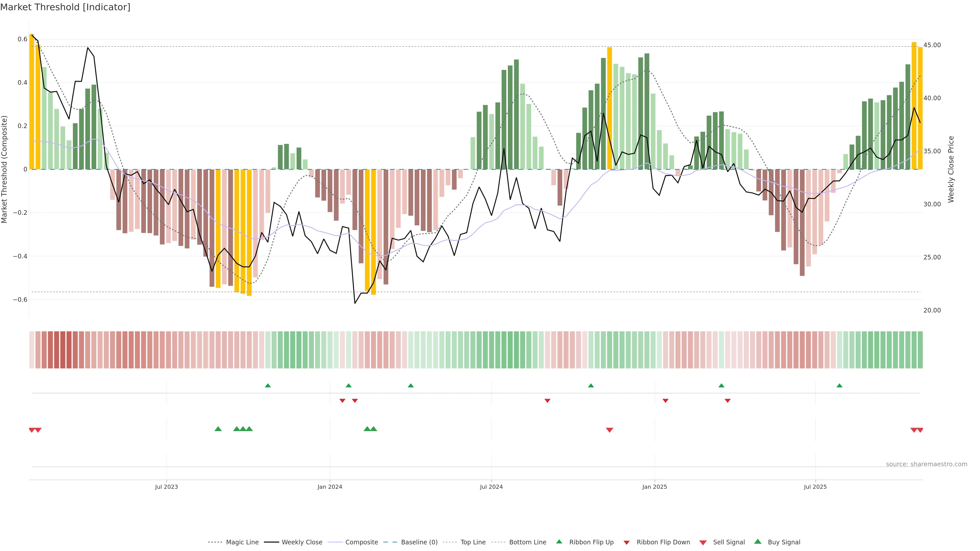Click the Ribbon Flip Down legend triangle icon
Viewport: 980px width, 551px height.
(x=627, y=542)
